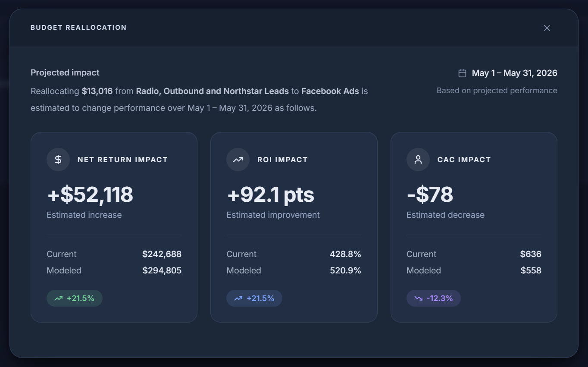The height and width of the screenshot is (367, 588).
Task: Click the Facebook Ads destination text
Action: coord(330,91)
